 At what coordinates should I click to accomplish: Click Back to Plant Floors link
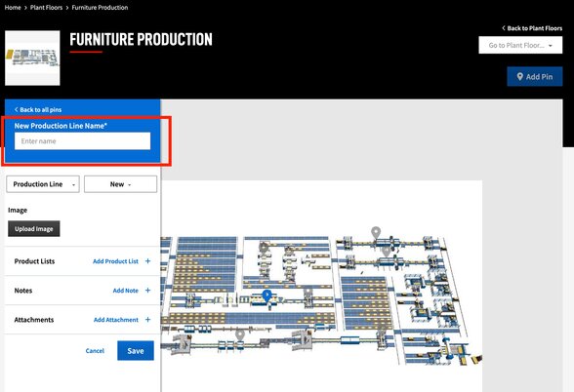click(x=532, y=28)
